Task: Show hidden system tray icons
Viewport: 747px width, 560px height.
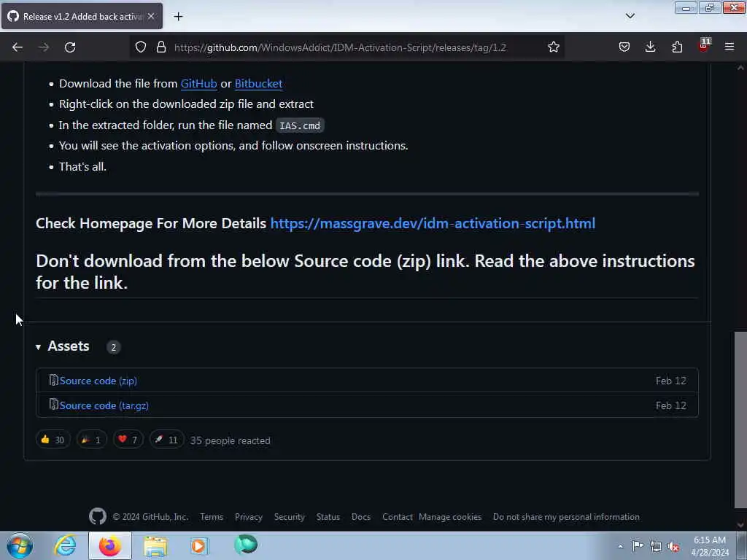Action: 620,547
